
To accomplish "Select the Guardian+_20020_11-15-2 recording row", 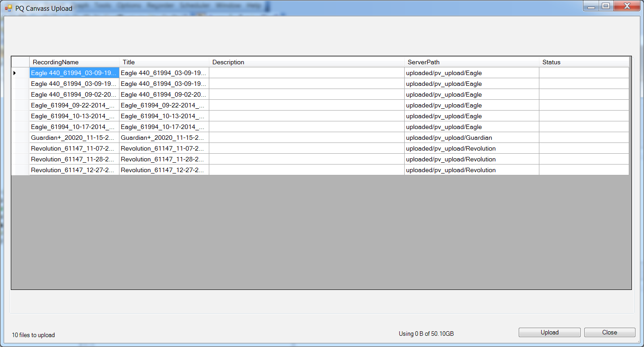I will [73, 138].
